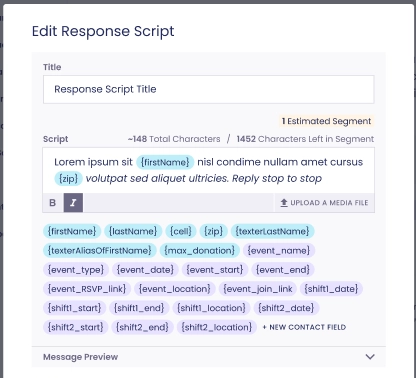Insert {shift1_start} field tag
416x378 pixels.
[x=74, y=308]
